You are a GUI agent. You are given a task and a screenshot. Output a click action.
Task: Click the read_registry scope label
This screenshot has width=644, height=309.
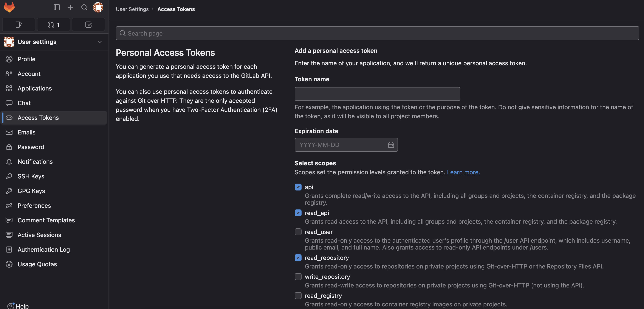[x=323, y=296]
